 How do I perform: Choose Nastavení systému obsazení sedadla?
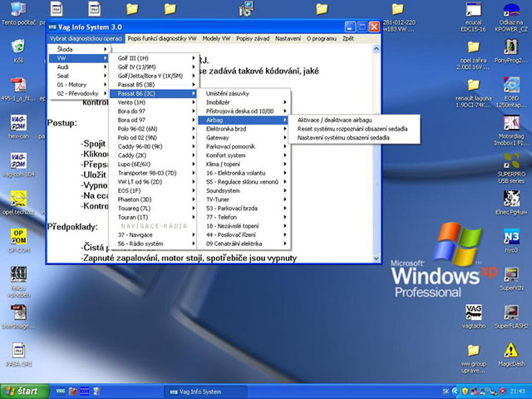click(x=354, y=137)
